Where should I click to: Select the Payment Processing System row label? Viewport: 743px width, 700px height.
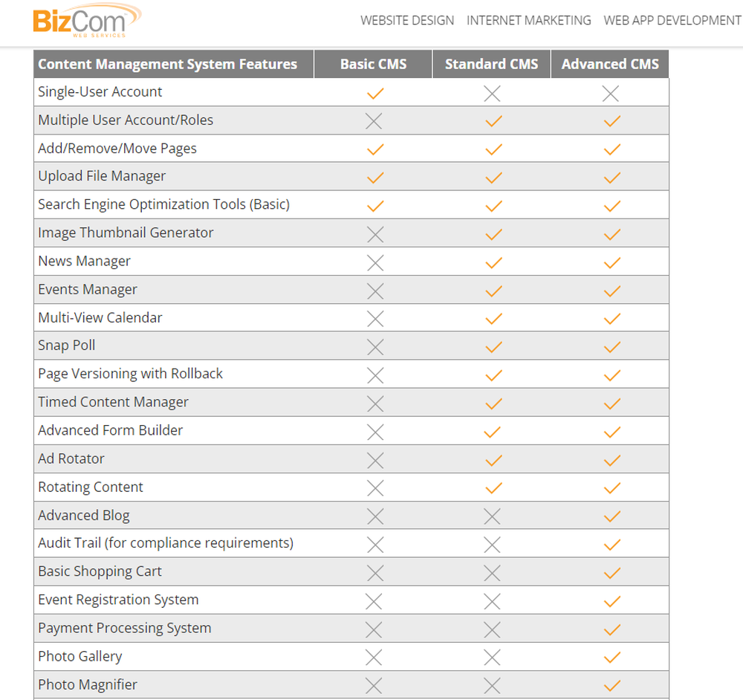tap(125, 628)
